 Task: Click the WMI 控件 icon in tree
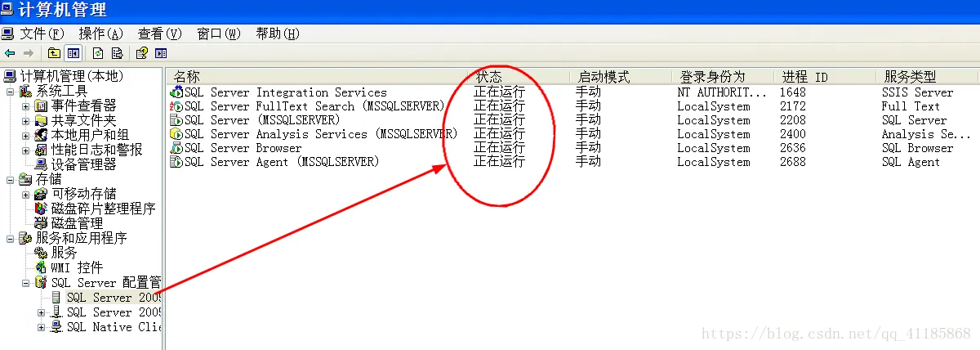pos(42,267)
